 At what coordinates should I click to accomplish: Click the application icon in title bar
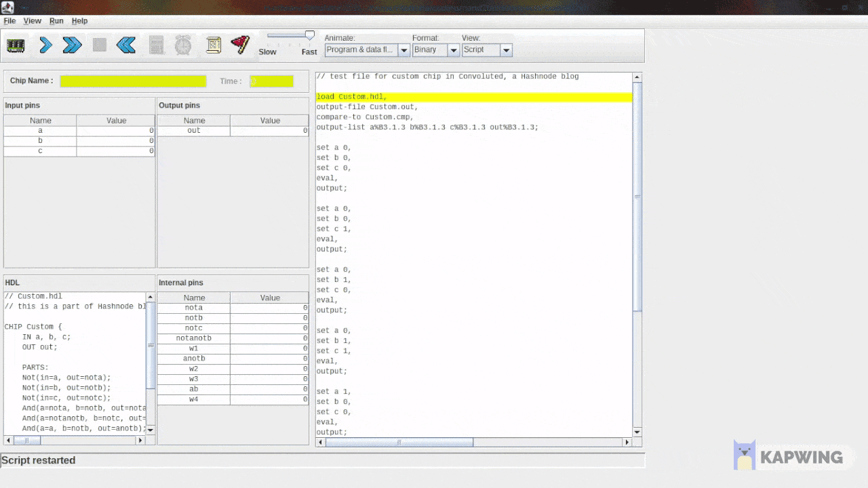click(8, 7)
